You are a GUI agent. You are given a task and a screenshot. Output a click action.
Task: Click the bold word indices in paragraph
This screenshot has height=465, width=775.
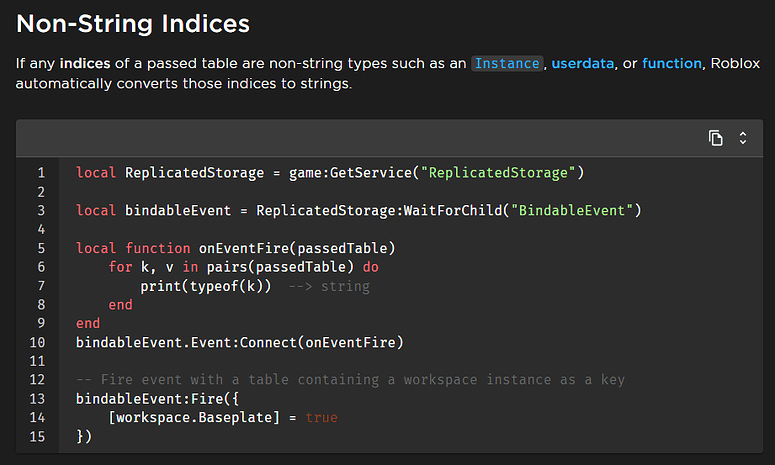coord(85,63)
